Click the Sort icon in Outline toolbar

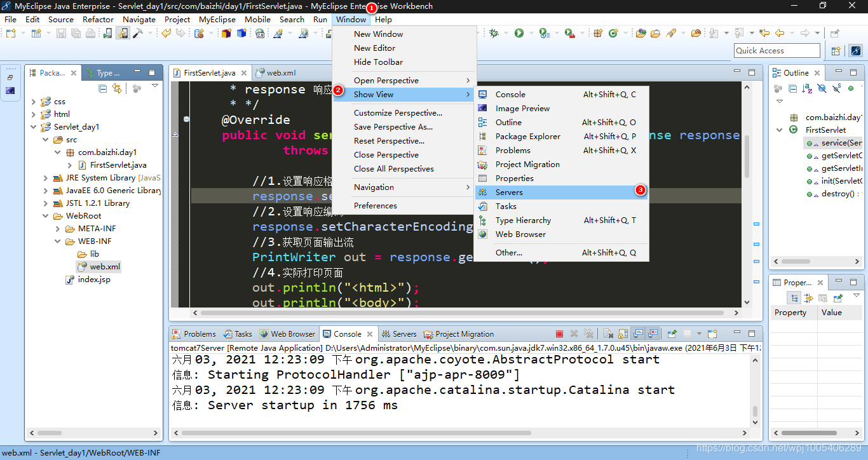tap(807, 88)
